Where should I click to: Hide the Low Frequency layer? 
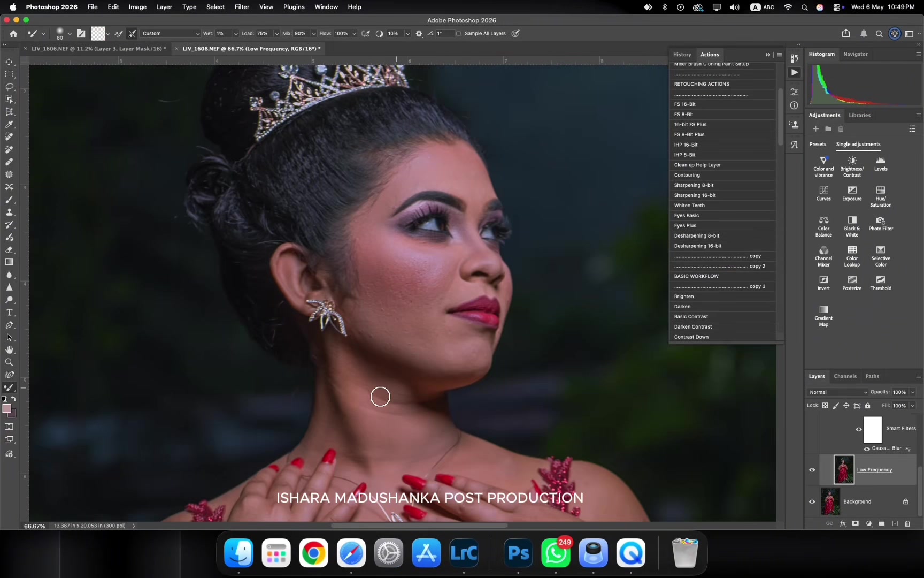(812, 470)
